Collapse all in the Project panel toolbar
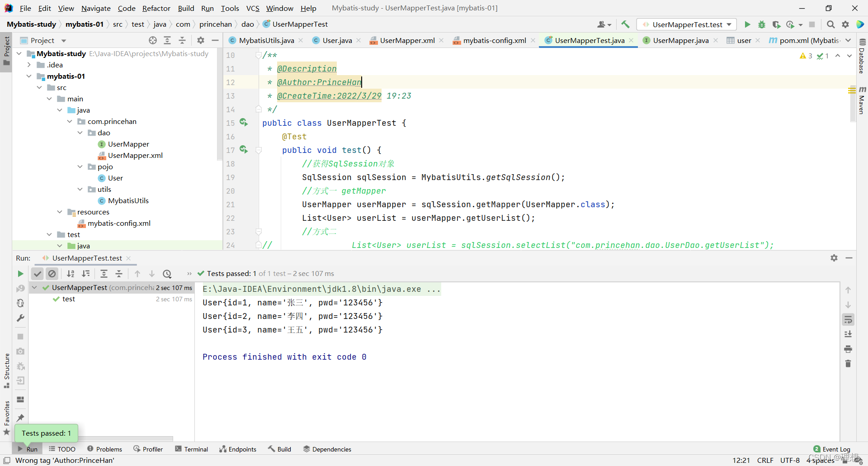Image resolution: width=868 pixels, height=466 pixels. [182, 40]
